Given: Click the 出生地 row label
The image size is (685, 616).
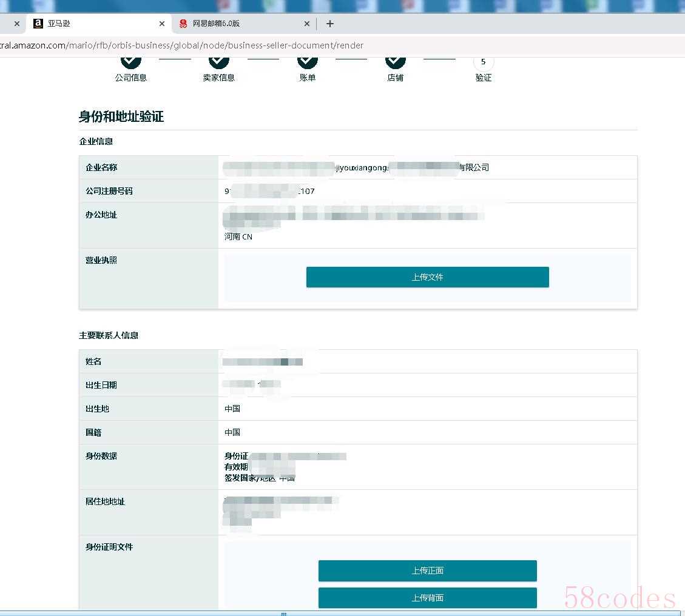Looking at the screenshot, I should pos(98,409).
